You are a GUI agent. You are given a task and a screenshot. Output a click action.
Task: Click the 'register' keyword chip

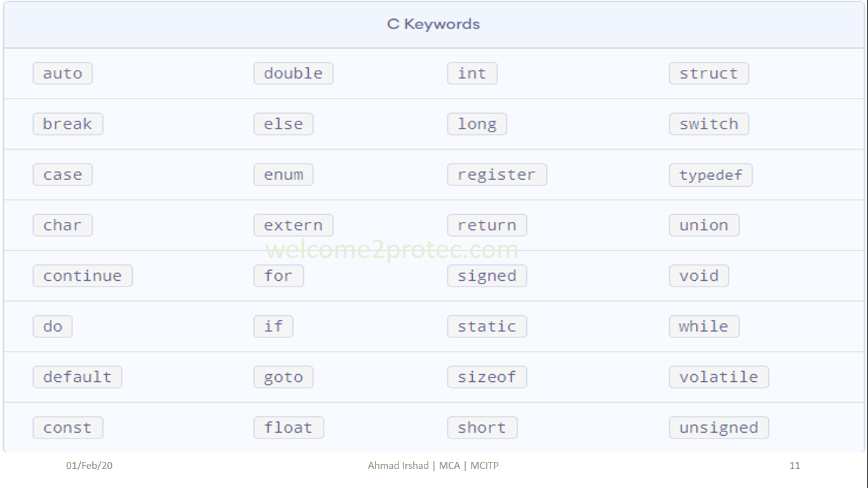click(x=496, y=175)
